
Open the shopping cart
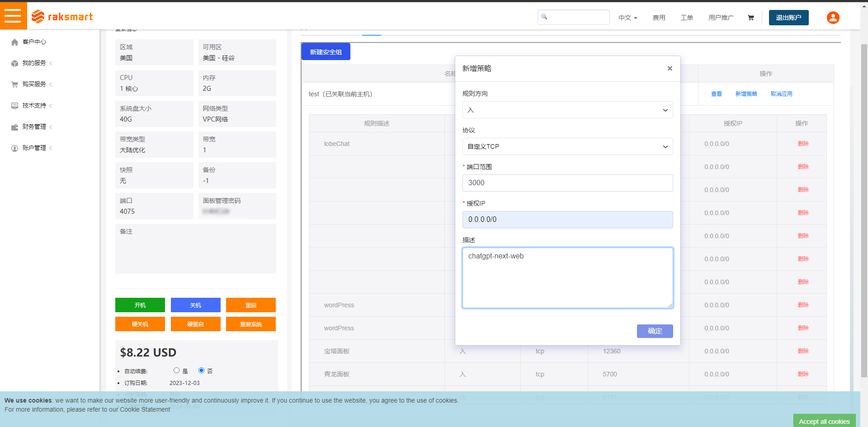point(750,17)
